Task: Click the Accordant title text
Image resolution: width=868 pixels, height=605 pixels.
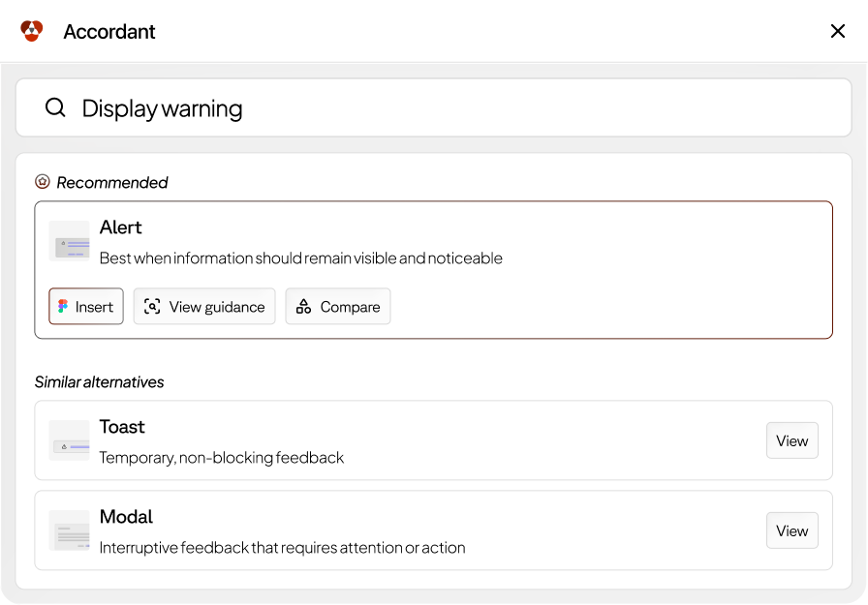Action: [x=109, y=32]
